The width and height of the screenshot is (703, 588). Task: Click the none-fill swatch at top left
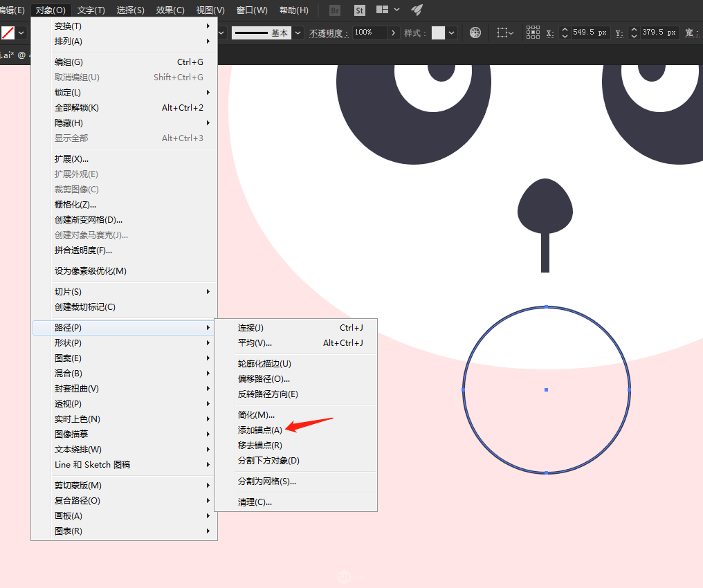[7, 32]
